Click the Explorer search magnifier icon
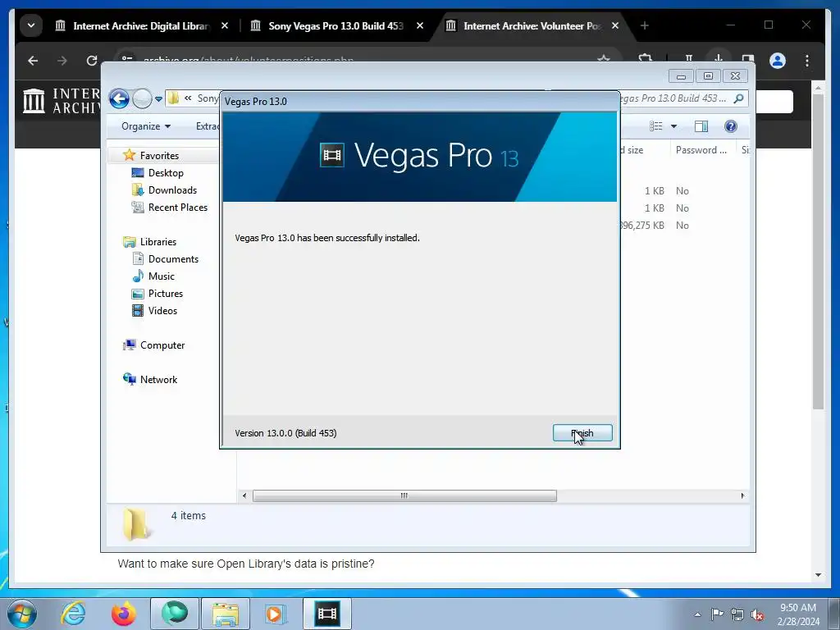Image resolution: width=840 pixels, height=630 pixels. tap(739, 98)
